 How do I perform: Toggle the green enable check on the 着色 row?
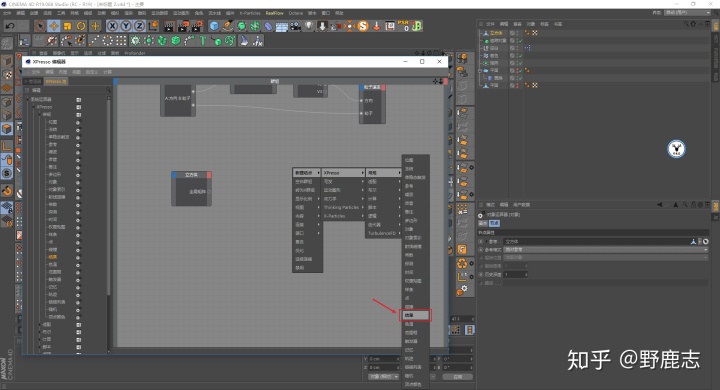point(520,56)
